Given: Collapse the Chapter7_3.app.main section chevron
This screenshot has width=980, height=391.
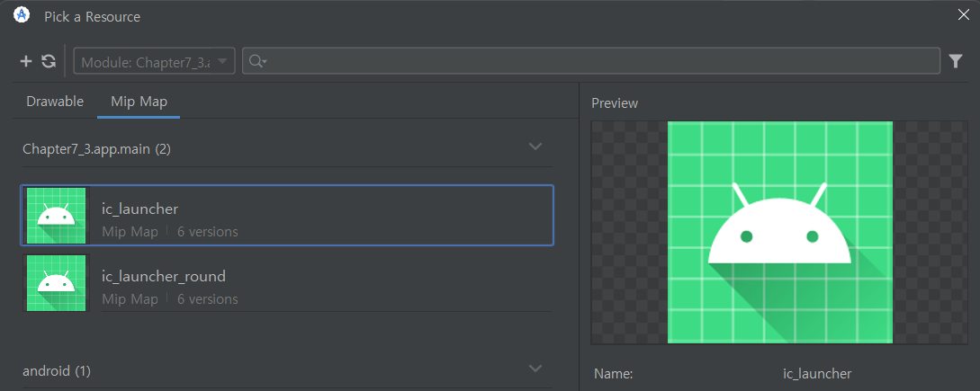Looking at the screenshot, I should coord(535,147).
